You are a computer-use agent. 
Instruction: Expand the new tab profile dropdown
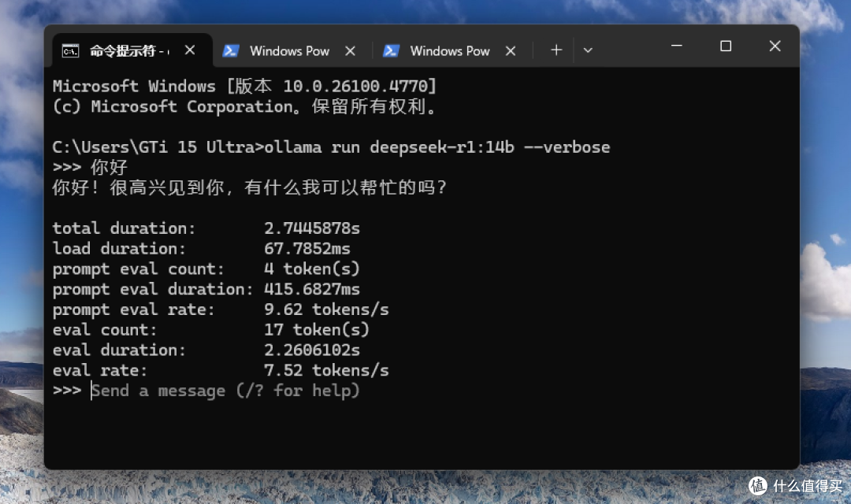tap(588, 50)
